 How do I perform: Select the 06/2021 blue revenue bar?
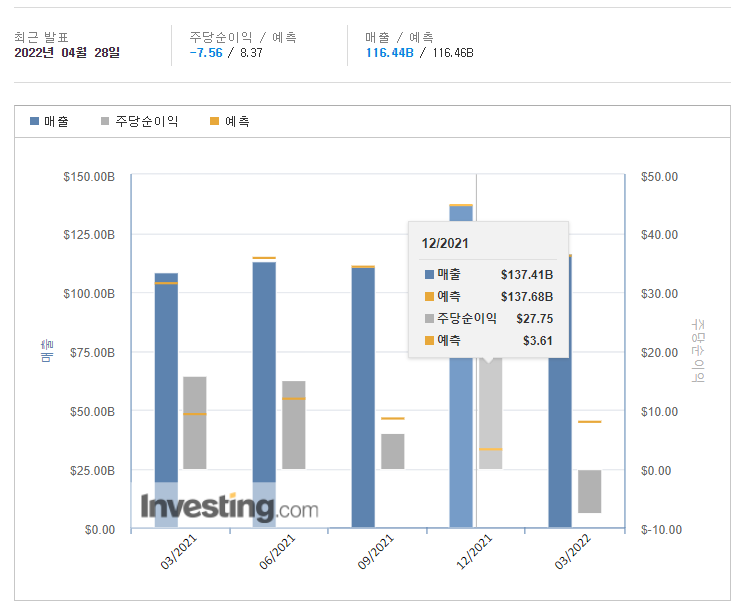(264, 394)
